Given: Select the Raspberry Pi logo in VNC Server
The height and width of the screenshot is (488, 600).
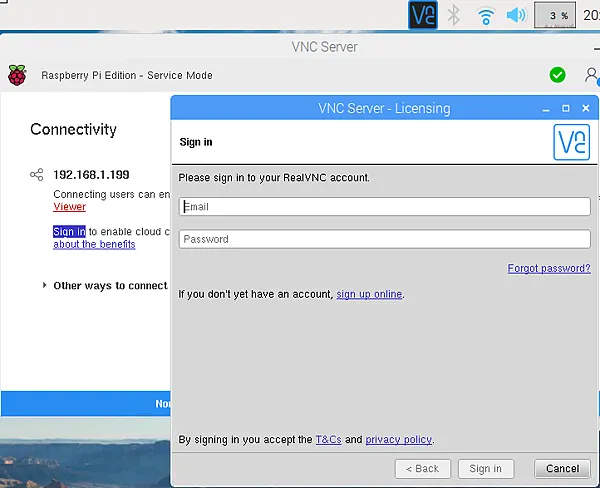Looking at the screenshot, I should pyautogui.click(x=17, y=75).
